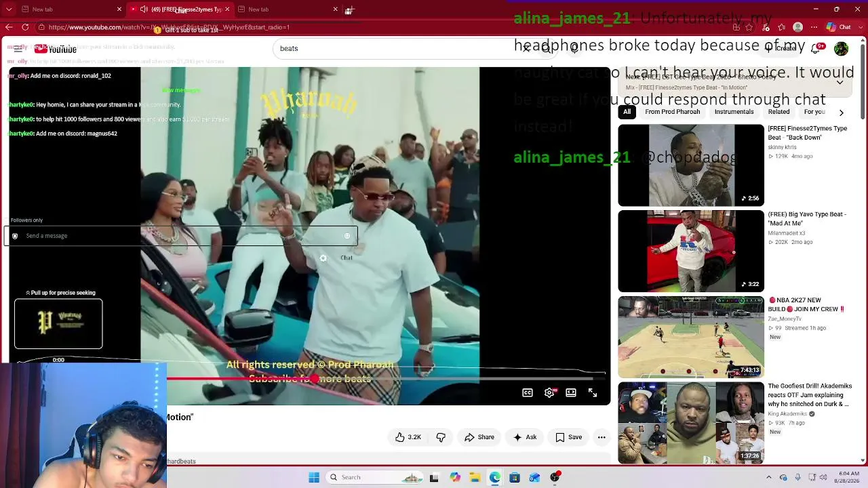Click the taskbar Search box

[x=376, y=477]
